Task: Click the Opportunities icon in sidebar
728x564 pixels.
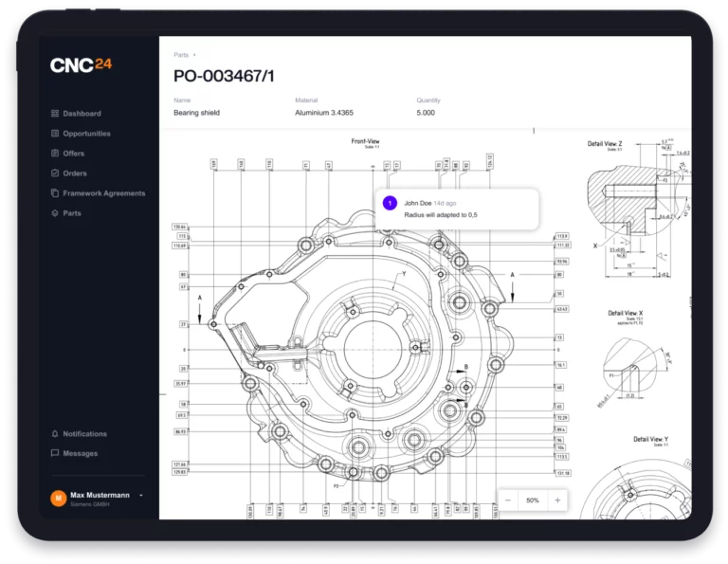Action: coord(55,134)
